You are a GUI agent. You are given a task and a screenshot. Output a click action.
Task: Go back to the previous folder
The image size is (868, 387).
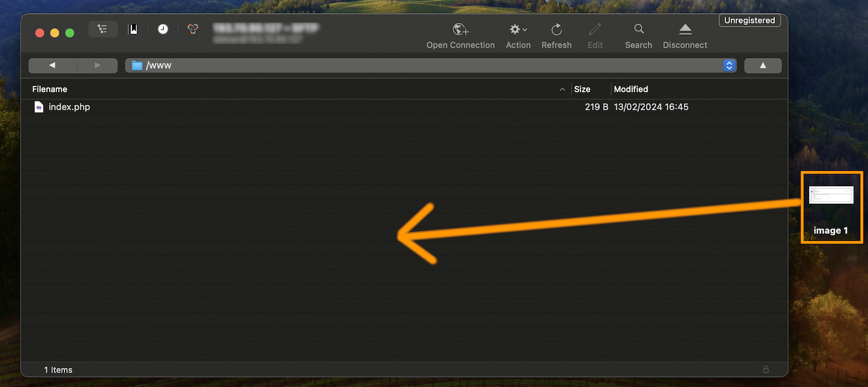52,66
